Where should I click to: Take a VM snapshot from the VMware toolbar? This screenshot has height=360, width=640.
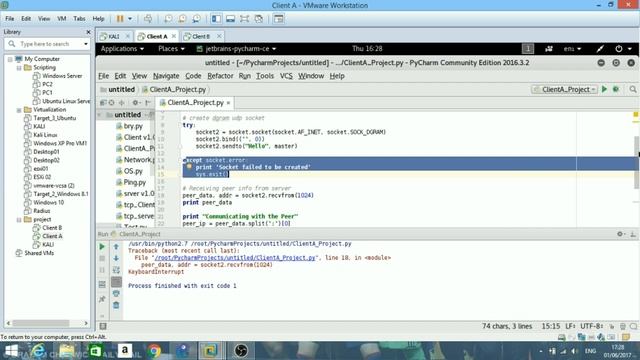[x=168, y=19]
